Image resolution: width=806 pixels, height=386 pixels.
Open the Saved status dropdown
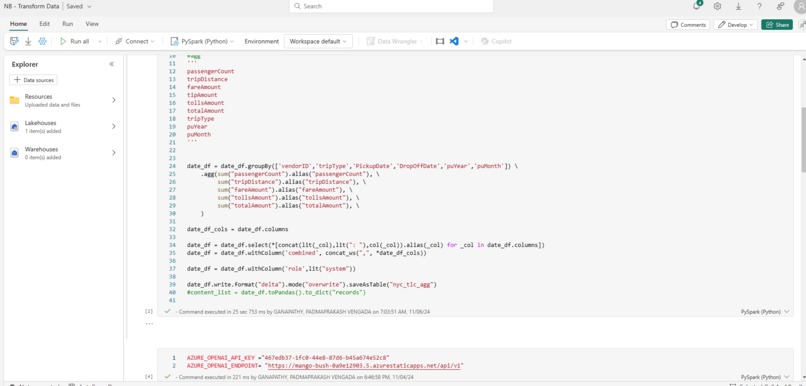coord(79,6)
